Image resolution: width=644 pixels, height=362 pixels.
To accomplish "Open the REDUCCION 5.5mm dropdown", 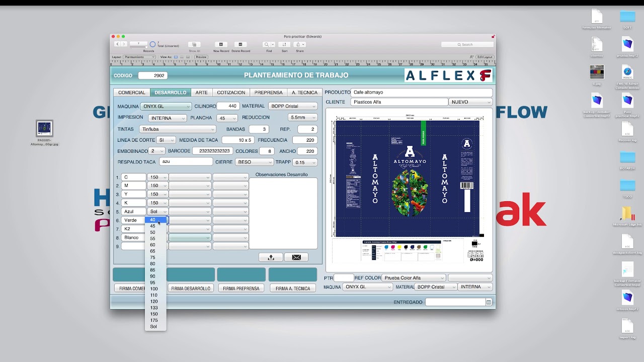I will pos(302,117).
